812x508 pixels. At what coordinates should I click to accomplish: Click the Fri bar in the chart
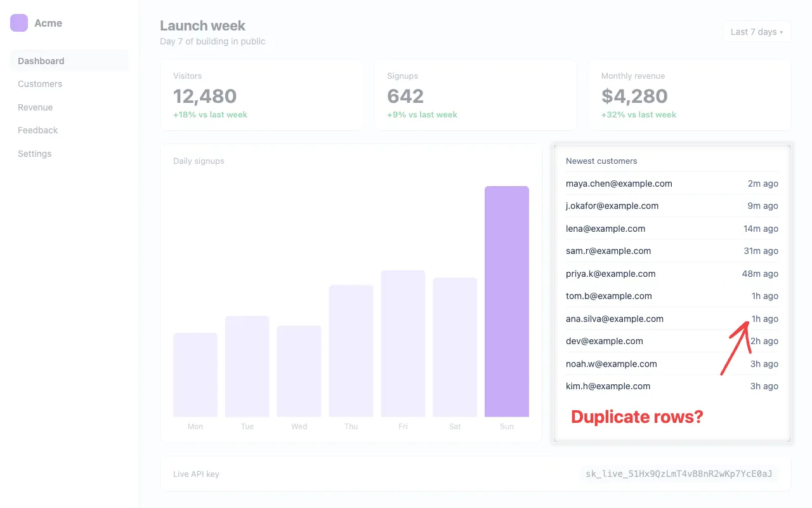pos(403,344)
